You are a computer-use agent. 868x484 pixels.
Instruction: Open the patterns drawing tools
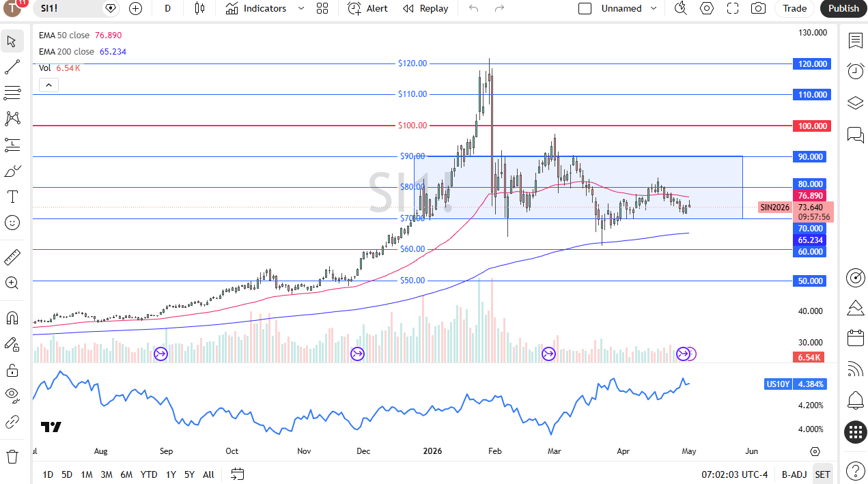pyautogui.click(x=12, y=119)
